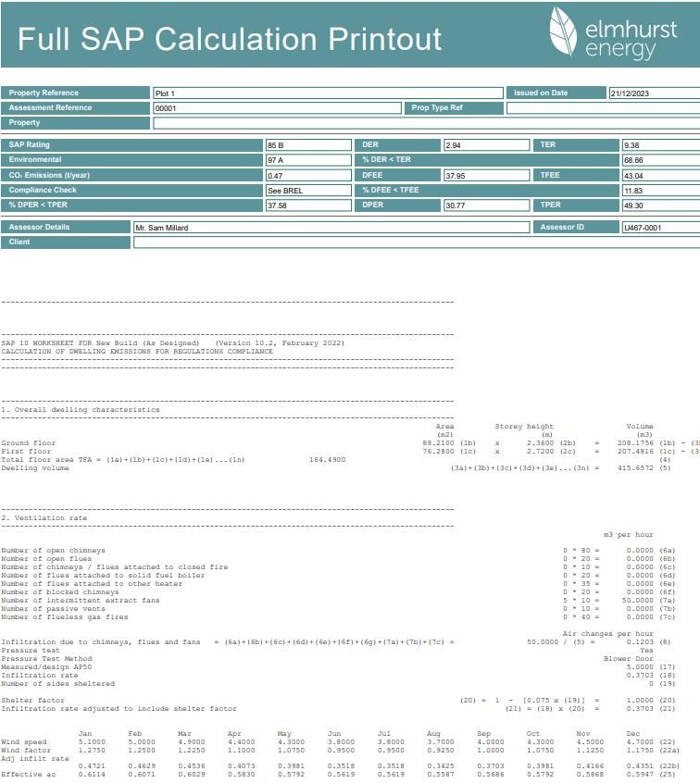Select the CO₂ Emissions value 0.47
The width and height of the screenshot is (700, 783).
pos(307,176)
